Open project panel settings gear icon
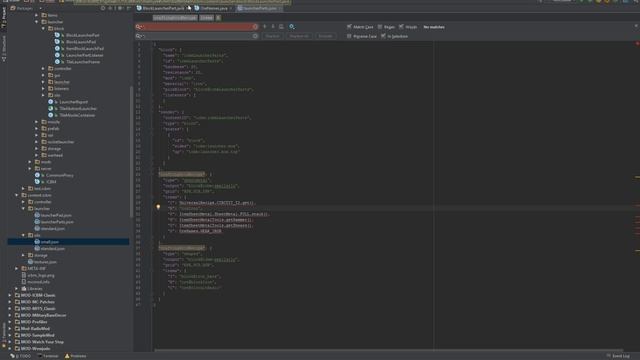The height and width of the screenshot is (360, 640). (120, 8)
